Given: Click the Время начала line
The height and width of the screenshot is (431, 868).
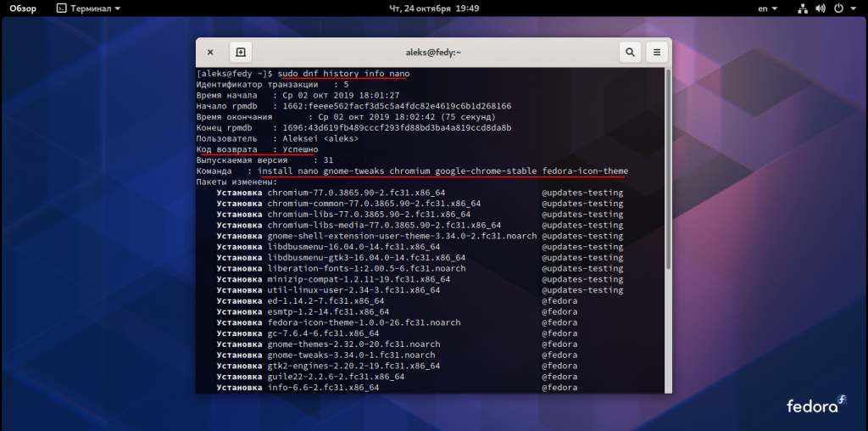Looking at the screenshot, I should pyautogui.click(x=298, y=95).
